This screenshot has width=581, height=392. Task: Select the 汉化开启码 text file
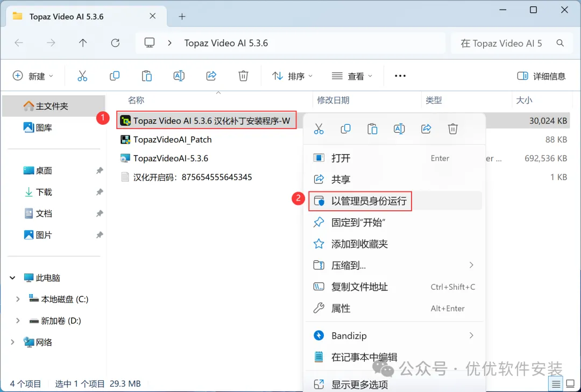pyautogui.click(x=186, y=177)
